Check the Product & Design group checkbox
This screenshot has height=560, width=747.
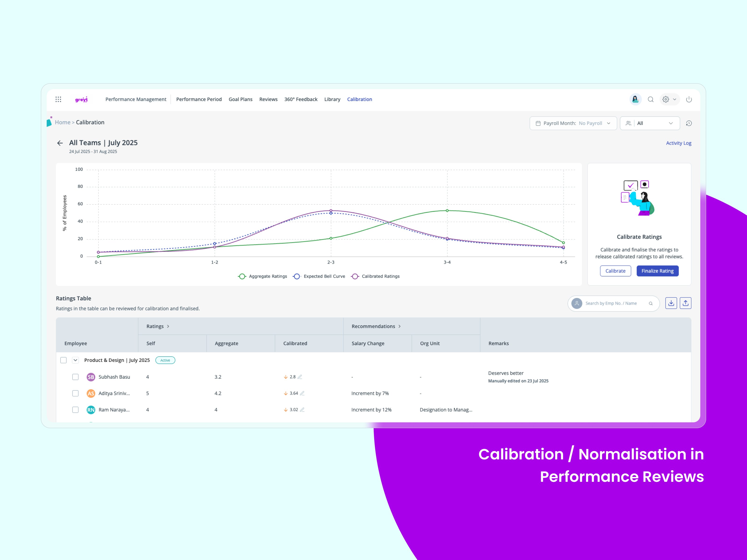(63, 360)
